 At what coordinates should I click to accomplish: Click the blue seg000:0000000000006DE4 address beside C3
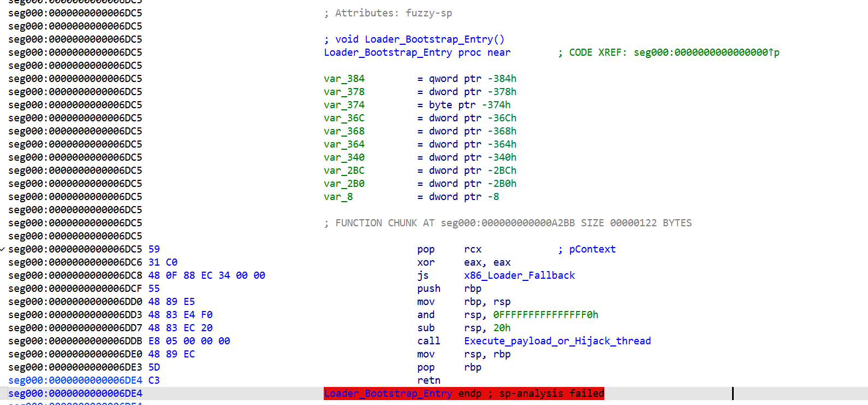(x=75, y=380)
